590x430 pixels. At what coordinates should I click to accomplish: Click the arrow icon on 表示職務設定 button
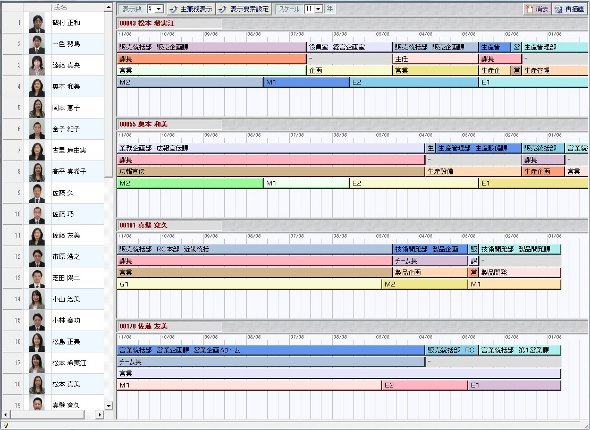(222, 9)
